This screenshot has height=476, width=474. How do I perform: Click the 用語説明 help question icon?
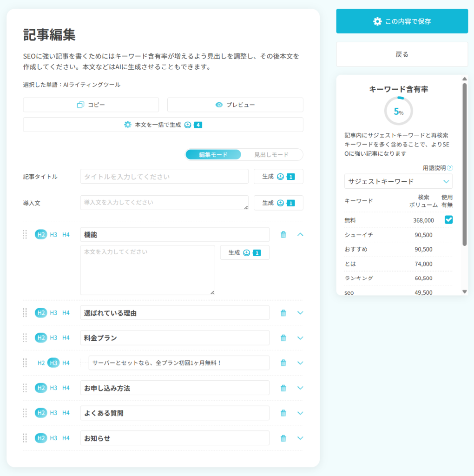449,168
